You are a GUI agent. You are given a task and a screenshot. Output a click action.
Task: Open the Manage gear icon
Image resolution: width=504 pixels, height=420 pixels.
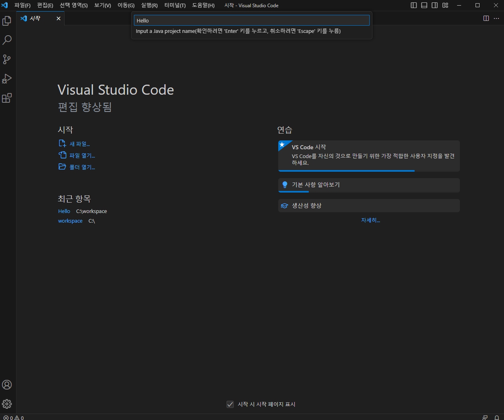pos(7,404)
